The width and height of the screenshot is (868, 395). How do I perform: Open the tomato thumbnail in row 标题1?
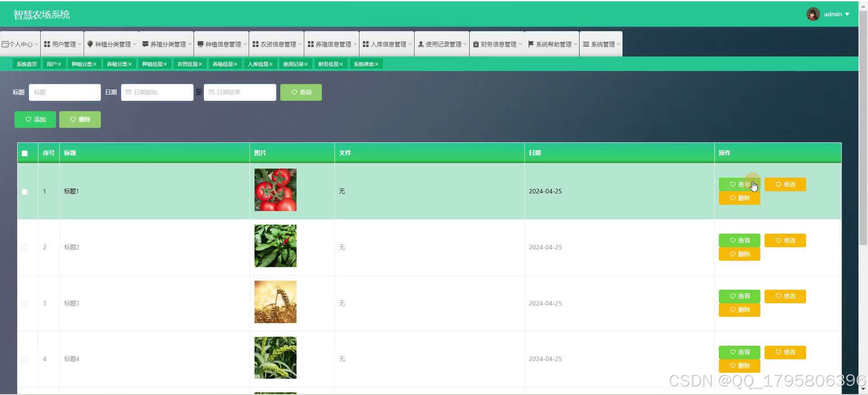[275, 190]
